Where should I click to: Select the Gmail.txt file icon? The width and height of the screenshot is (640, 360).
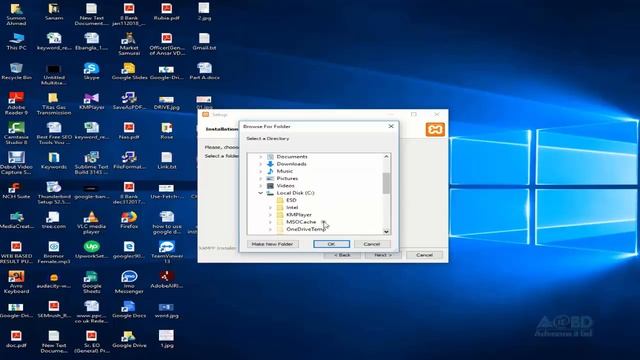tap(204, 42)
